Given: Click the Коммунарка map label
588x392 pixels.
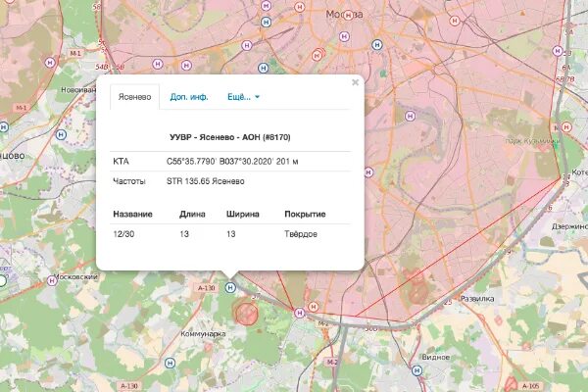Looking at the screenshot, I should tap(203, 334).
